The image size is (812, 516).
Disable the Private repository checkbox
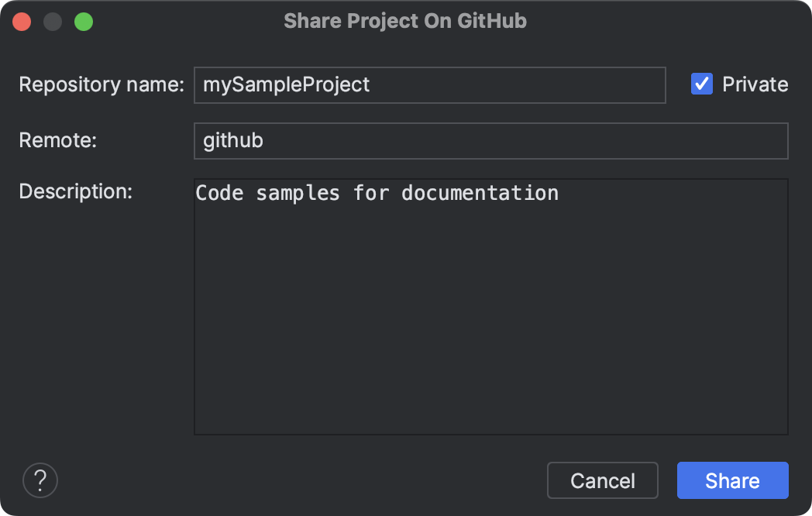(x=701, y=84)
